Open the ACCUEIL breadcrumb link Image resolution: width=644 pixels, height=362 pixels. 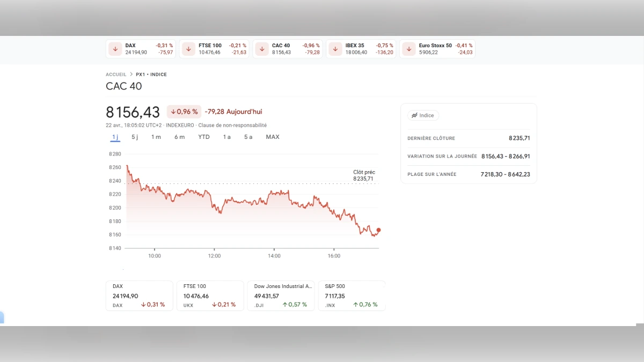(116, 74)
